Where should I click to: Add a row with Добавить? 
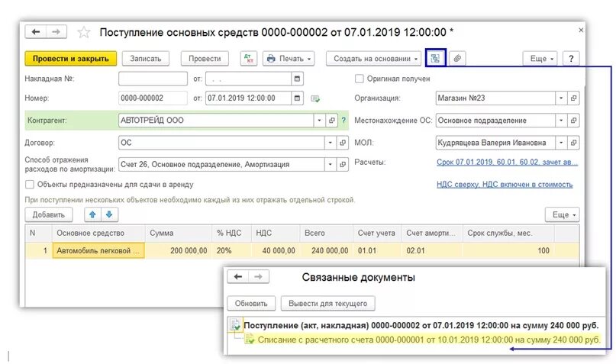pyautogui.click(x=49, y=214)
